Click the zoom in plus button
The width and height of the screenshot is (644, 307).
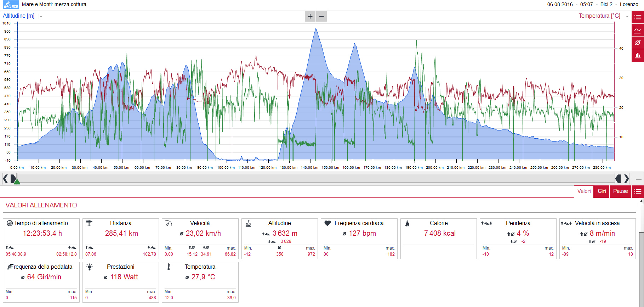(x=310, y=16)
